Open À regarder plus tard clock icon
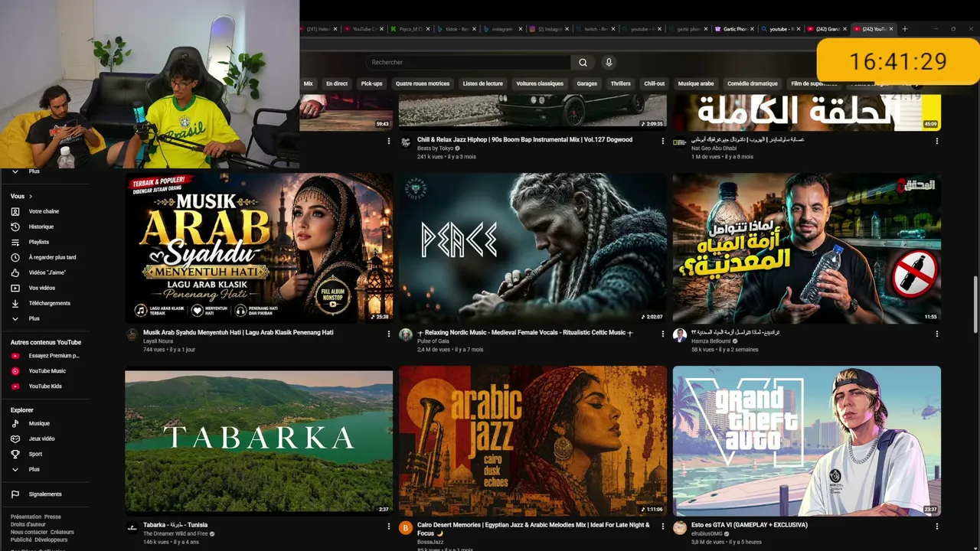 pyautogui.click(x=15, y=257)
